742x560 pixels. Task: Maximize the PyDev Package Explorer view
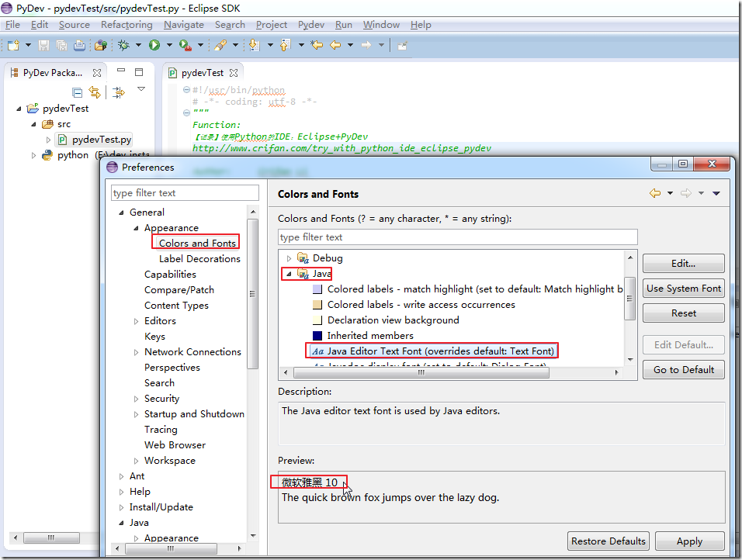pos(139,72)
